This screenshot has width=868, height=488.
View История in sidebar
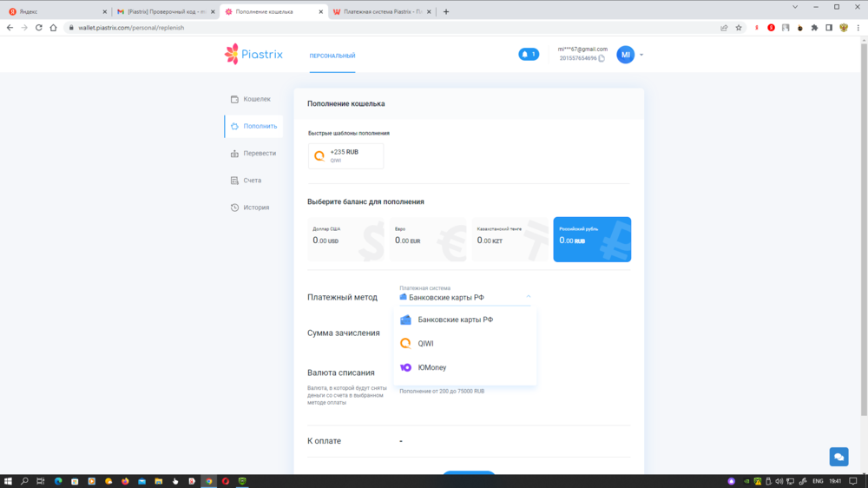(255, 208)
